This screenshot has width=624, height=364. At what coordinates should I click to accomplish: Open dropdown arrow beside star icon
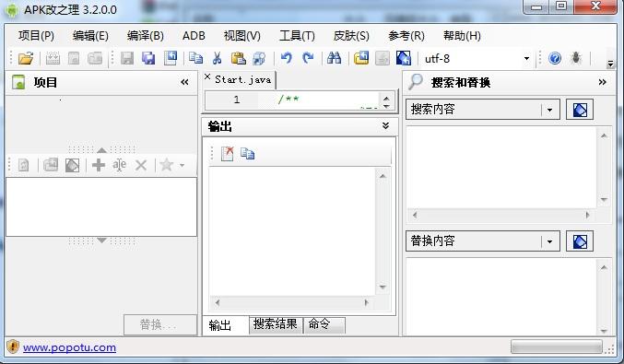point(182,165)
